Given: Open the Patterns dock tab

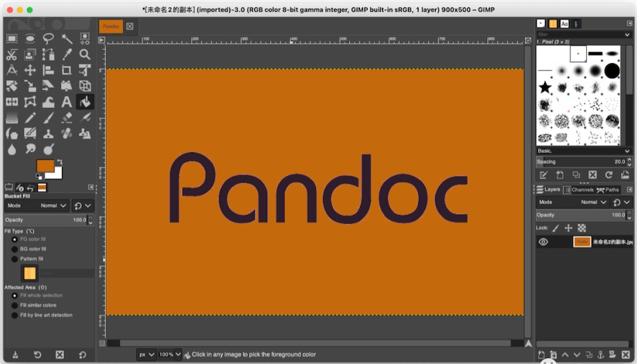Looking at the screenshot, I should pos(552,23).
